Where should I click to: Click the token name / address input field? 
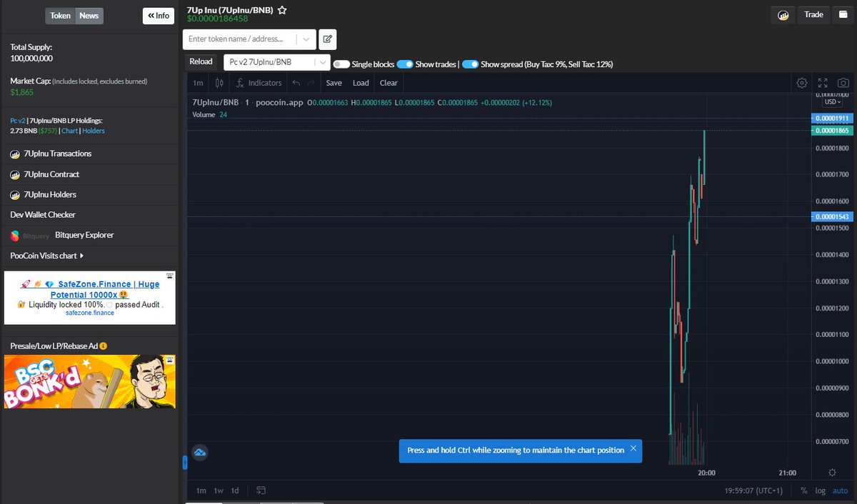point(241,39)
